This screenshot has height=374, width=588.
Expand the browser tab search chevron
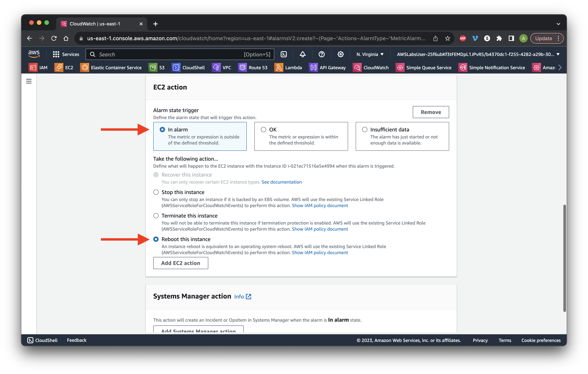click(x=558, y=24)
